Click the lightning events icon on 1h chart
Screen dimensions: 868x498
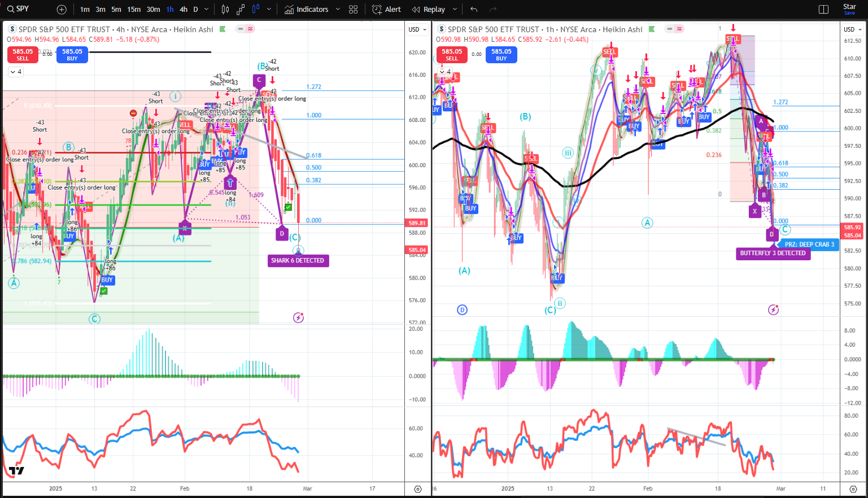773,309
